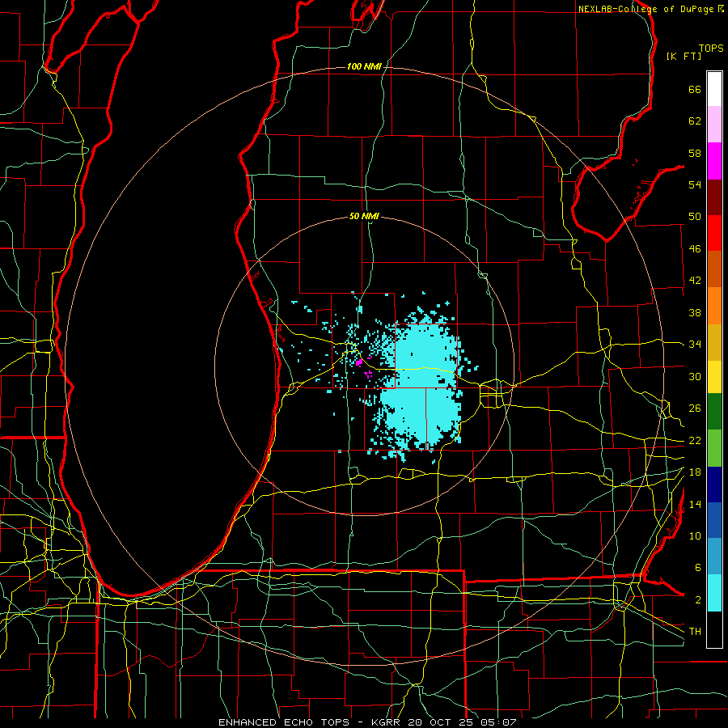Choose the gold swatch in the color scale
The image size is (728, 728).
click(714, 342)
